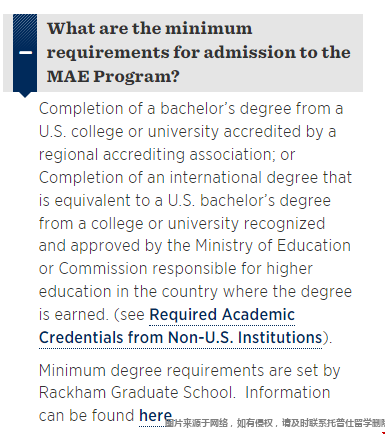Click the red mark in the bottom-right corner
This screenshot has width=385, height=434.
pos(383,432)
